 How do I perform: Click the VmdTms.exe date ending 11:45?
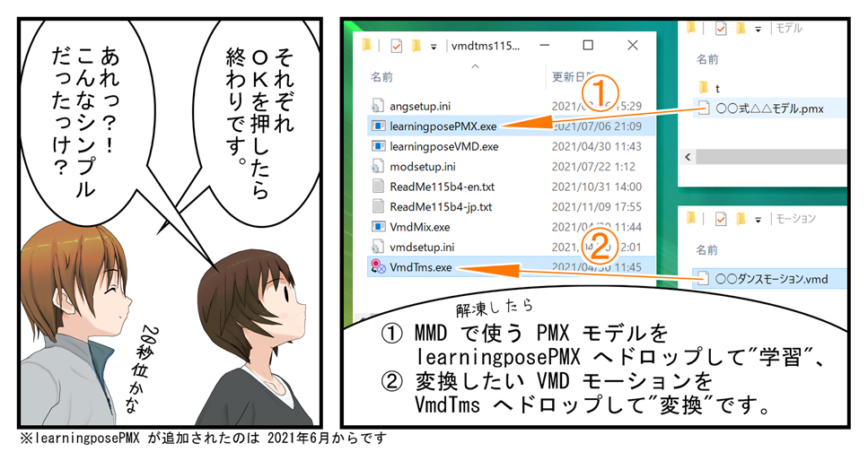[597, 267]
